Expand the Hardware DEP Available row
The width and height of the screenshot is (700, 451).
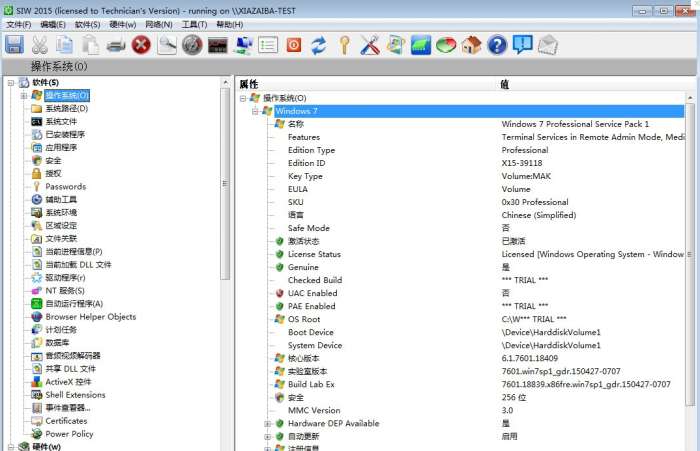click(x=268, y=423)
